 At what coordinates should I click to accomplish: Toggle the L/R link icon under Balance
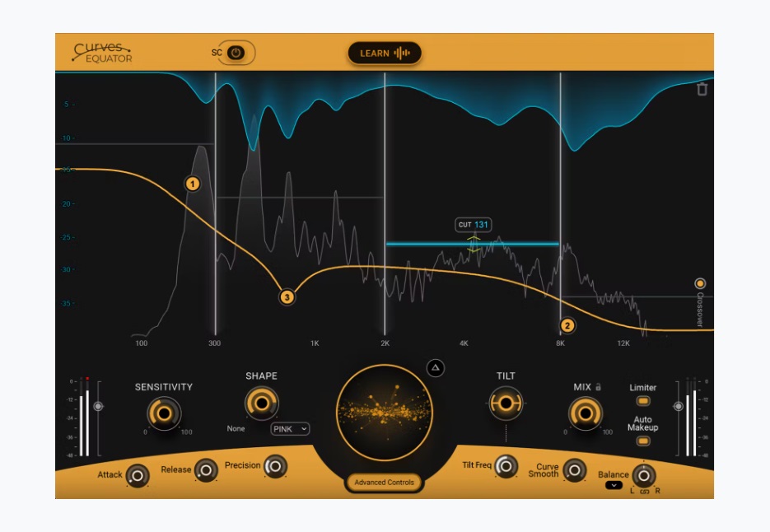(644, 491)
